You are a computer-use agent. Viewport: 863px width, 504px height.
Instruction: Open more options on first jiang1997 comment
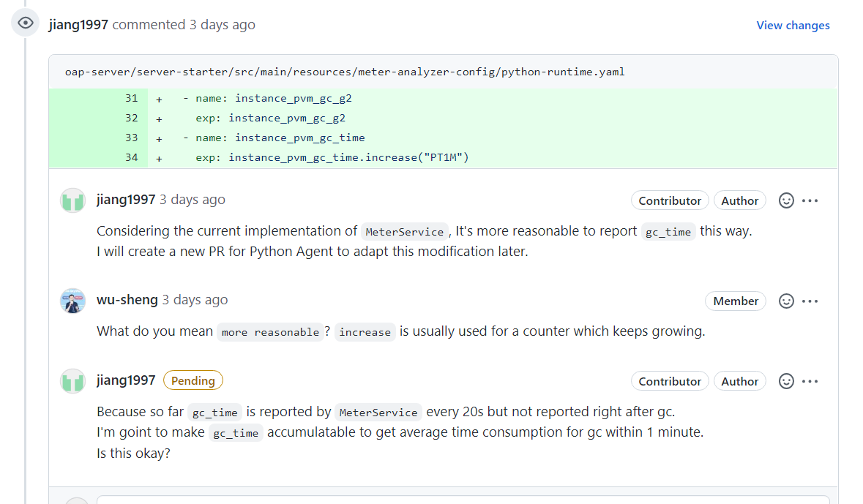point(810,200)
